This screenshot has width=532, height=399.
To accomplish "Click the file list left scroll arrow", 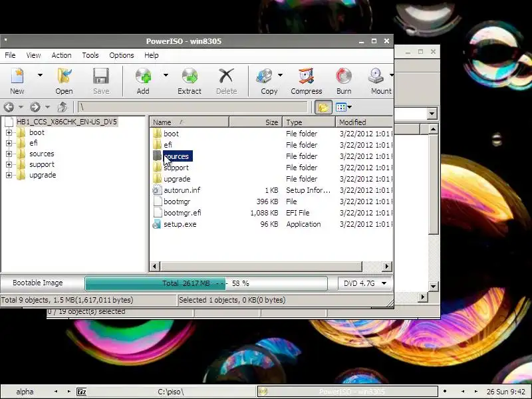I will coord(155,267).
